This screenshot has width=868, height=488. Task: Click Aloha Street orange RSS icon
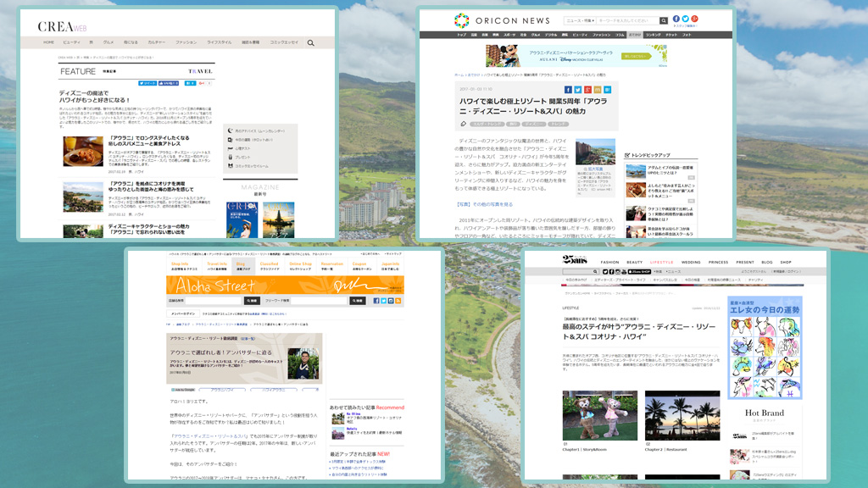[x=398, y=301]
